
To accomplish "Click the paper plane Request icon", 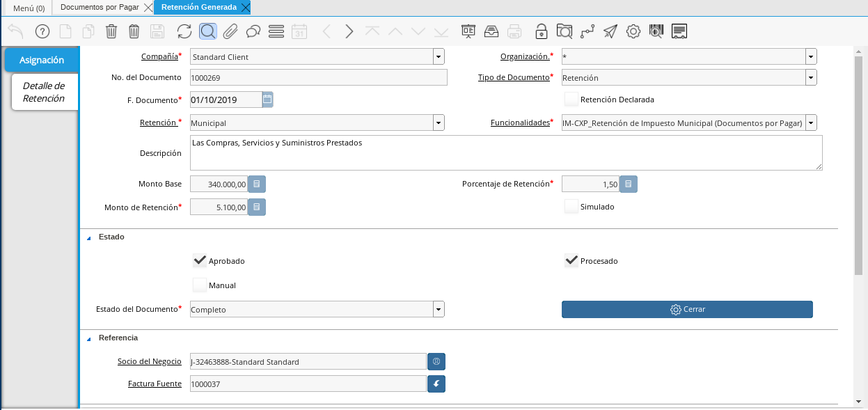I will click(x=610, y=31).
